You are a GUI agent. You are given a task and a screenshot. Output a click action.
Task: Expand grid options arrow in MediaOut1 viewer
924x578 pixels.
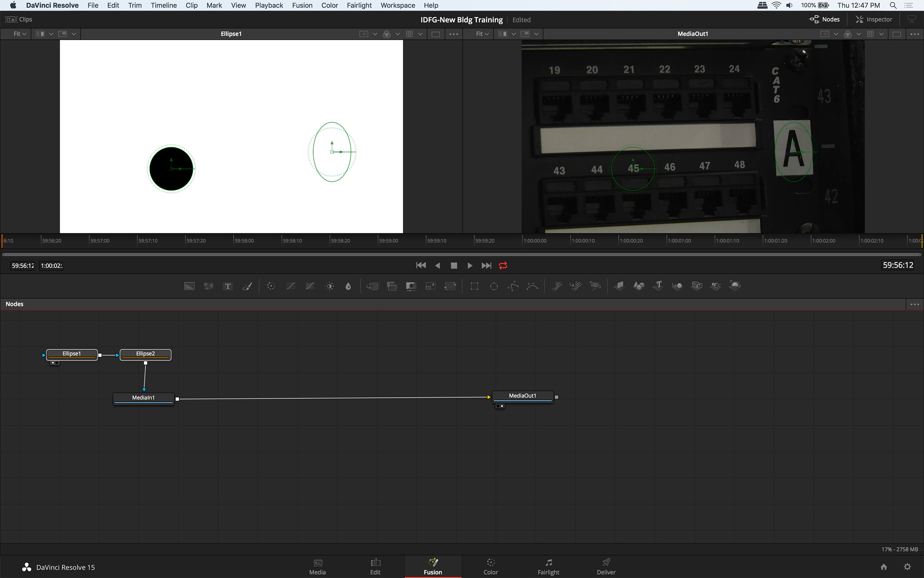pyautogui.click(x=881, y=34)
